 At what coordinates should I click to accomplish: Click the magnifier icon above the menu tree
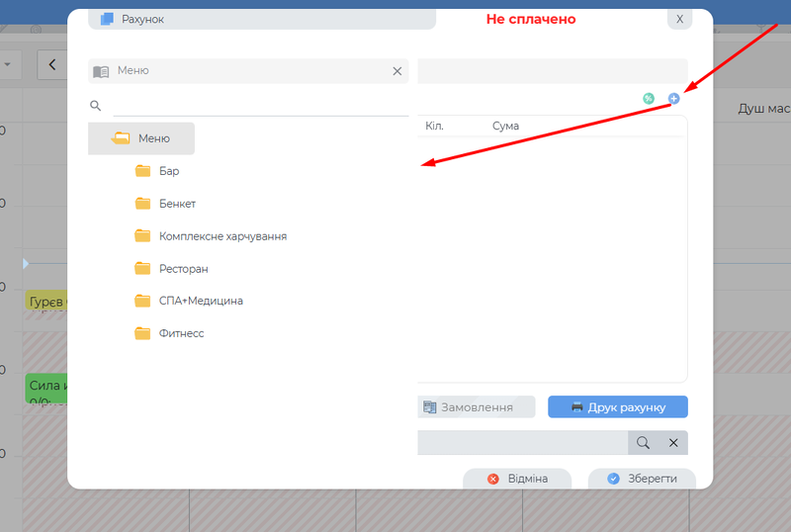coord(96,106)
